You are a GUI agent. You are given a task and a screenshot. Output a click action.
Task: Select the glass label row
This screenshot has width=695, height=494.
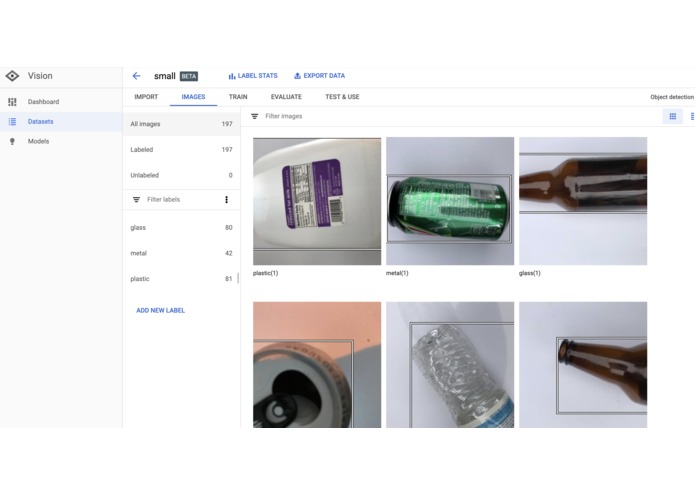(x=181, y=228)
